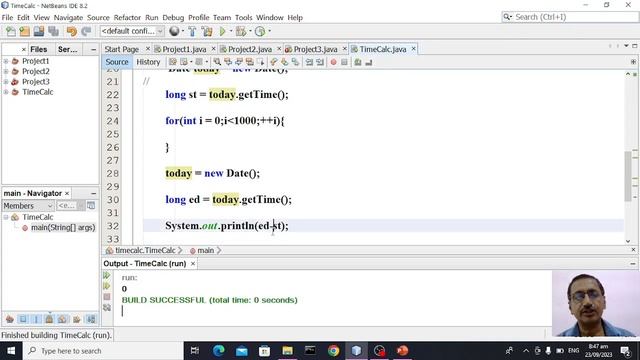Open File Explorer from the taskbar
The height and width of the screenshot is (360, 640).
click(287, 351)
